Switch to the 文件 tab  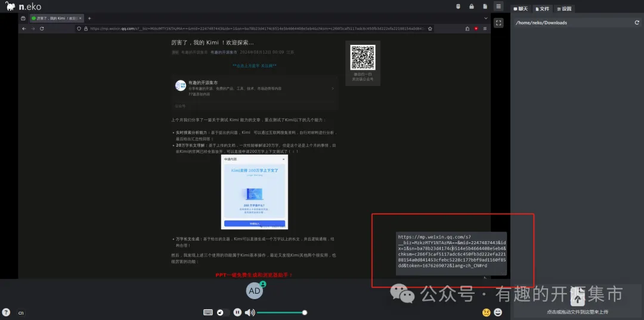coord(542,8)
